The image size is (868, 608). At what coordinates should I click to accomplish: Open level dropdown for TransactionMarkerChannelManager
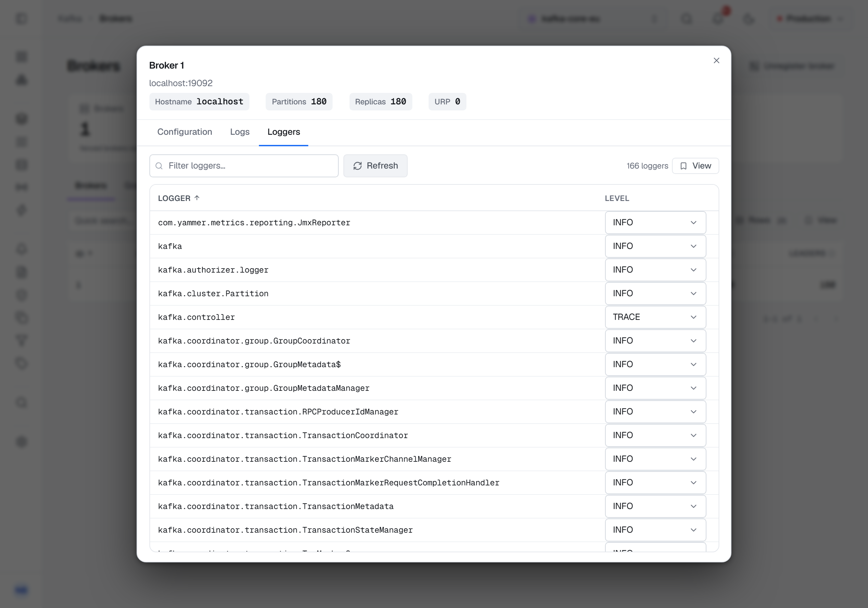[655, 459]
